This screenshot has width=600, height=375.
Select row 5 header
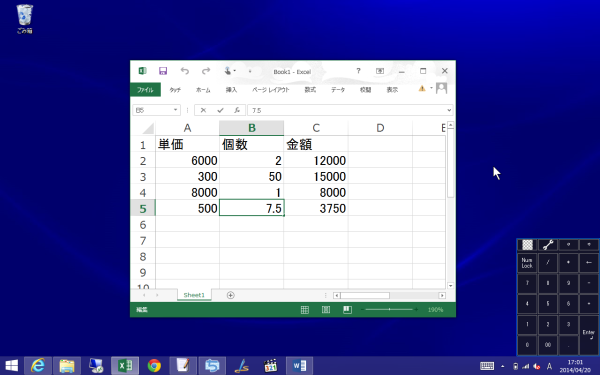click(143, 209)
